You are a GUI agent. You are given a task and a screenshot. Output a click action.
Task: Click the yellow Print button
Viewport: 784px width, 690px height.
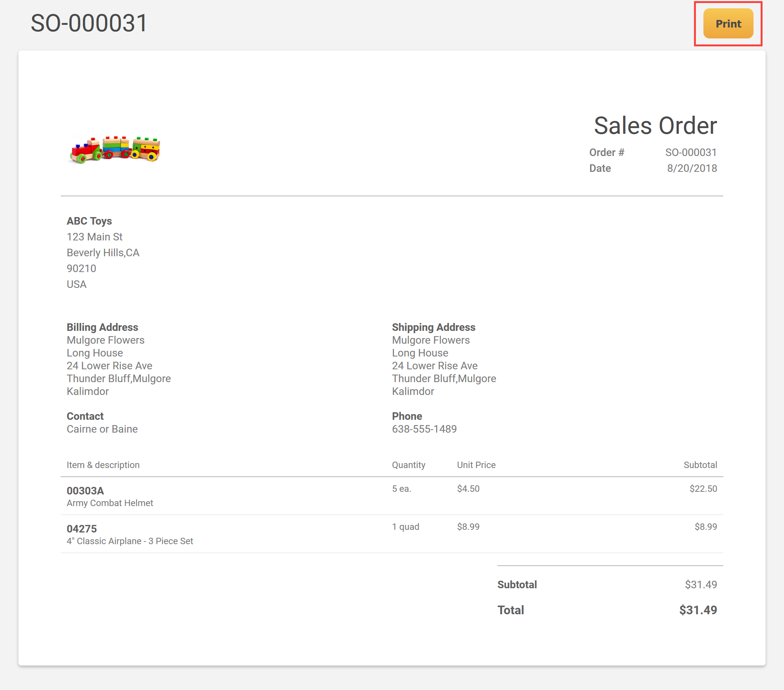728,24
